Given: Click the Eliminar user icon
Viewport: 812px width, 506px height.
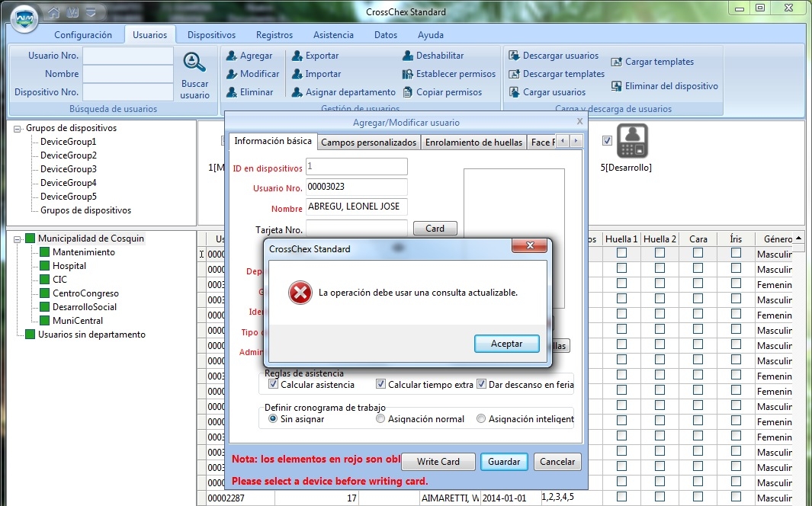Looking at the screenshot, I should pos(232,92).
